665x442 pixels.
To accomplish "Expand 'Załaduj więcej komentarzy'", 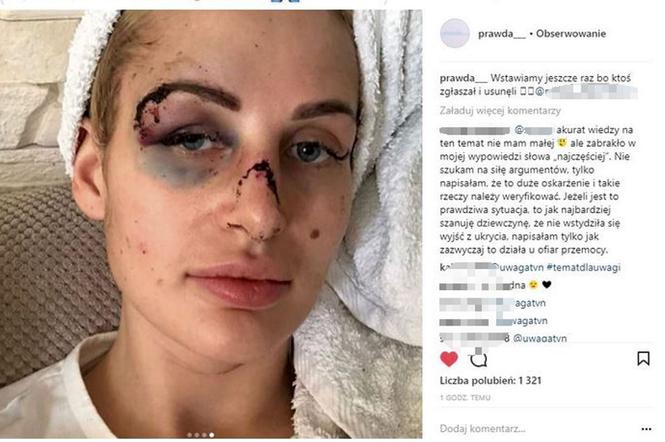I will coord(500,111).
